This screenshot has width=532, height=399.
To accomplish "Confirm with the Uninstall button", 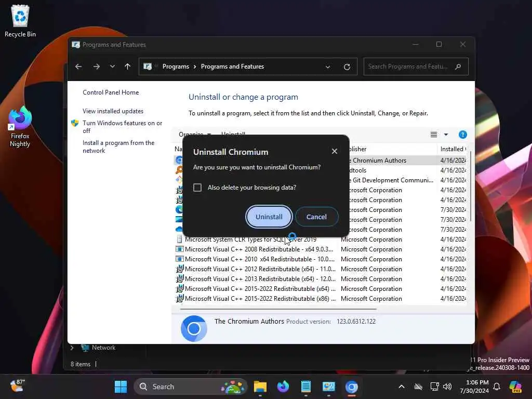I will [x=269, y=217].
